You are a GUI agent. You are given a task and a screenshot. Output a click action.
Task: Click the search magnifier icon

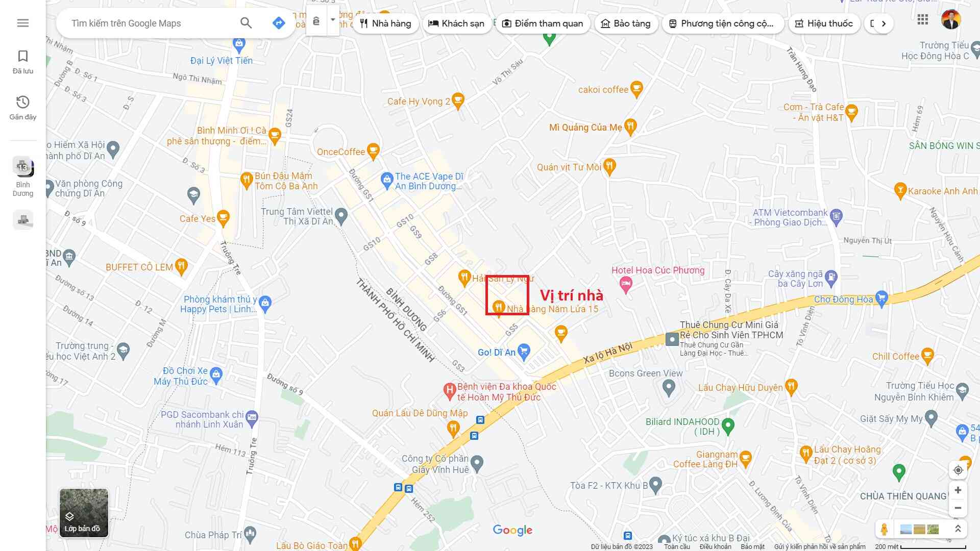pyautogui.click(x=246, y=23)
